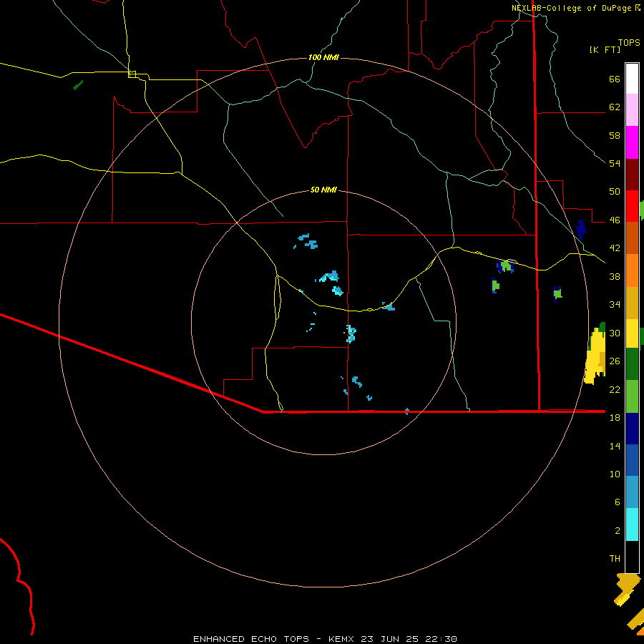Select the bright red legend band

[x=632, y=206]
